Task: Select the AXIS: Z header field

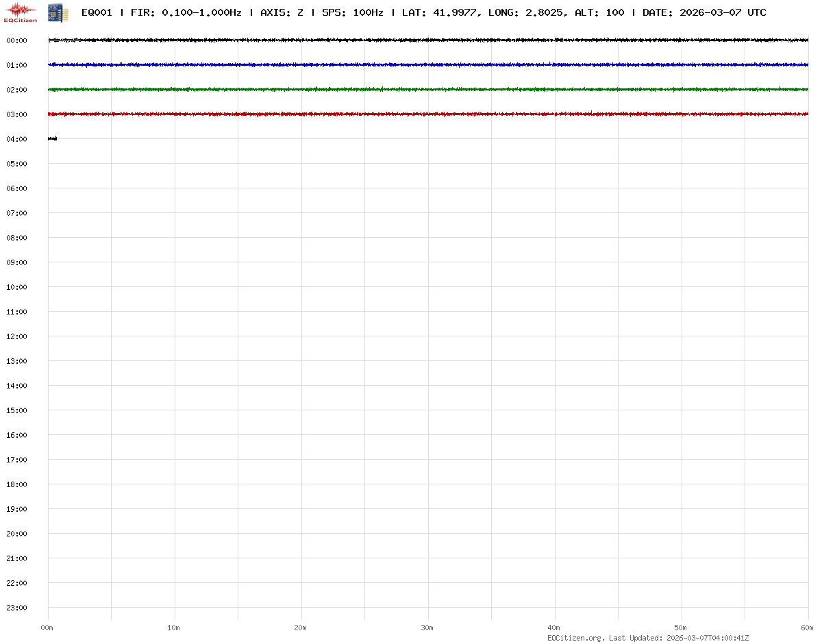Action: click(x=282, y=12)
